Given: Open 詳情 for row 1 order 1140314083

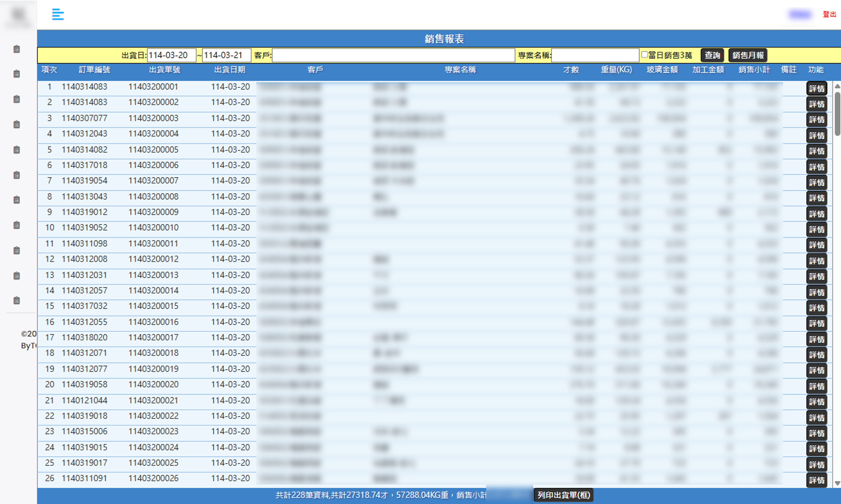Looking at the screenshot, I should [817, 89].
